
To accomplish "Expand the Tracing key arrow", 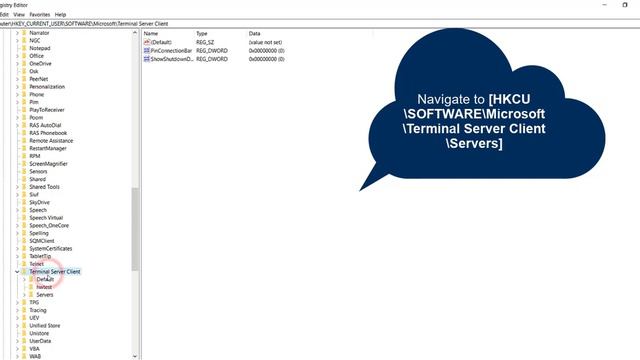I will pyautogui.click(x=17, y=310).
